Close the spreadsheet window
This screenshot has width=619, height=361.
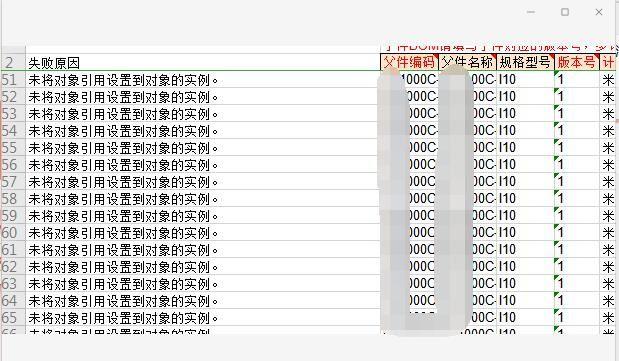599,12
